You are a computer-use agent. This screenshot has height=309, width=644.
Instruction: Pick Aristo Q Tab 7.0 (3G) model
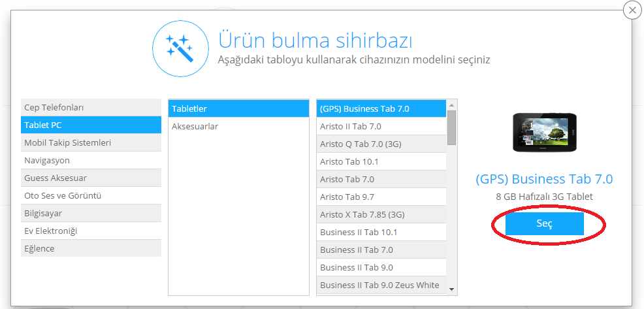point(381,144)
